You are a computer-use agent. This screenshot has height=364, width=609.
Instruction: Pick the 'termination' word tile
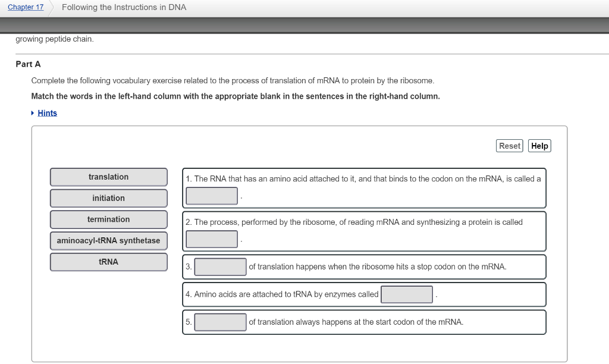tap(109, 219)
